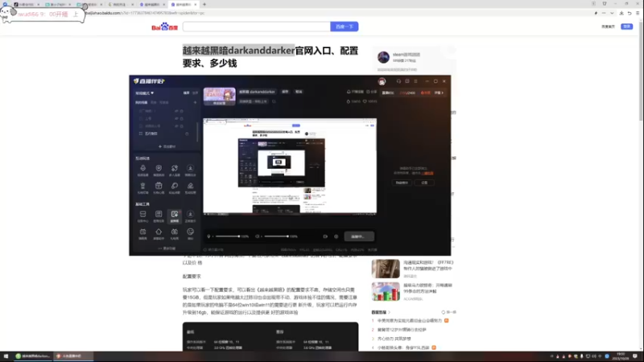
Task: Click square icon beside headset in titlebar
Action: [x=407, y=81]
